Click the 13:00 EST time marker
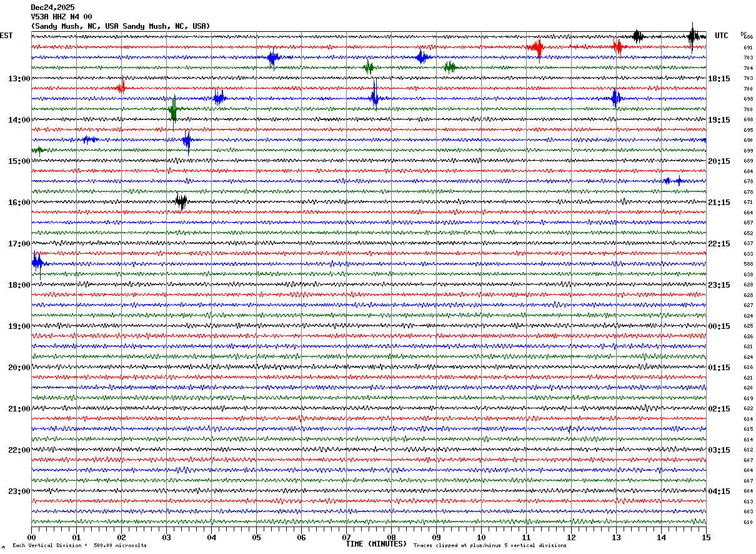756x554 pixels. pos(19,79)
